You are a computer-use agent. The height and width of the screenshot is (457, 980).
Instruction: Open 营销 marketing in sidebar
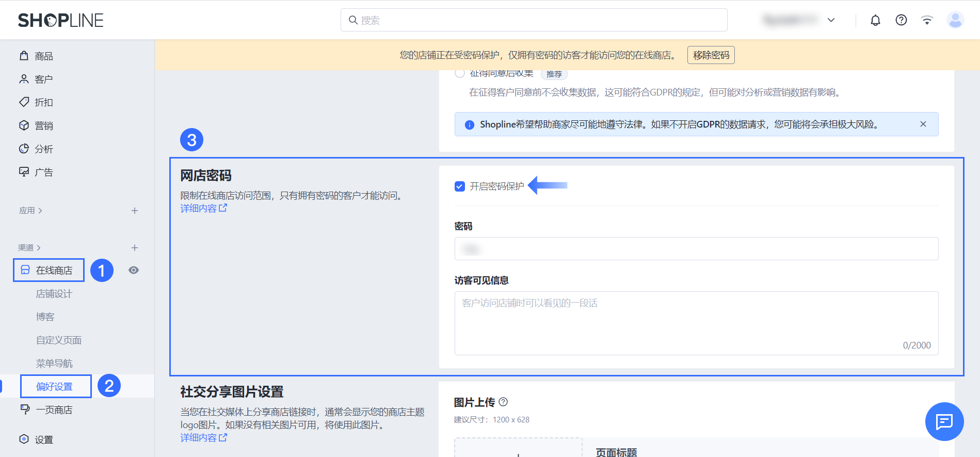point(44,125)
